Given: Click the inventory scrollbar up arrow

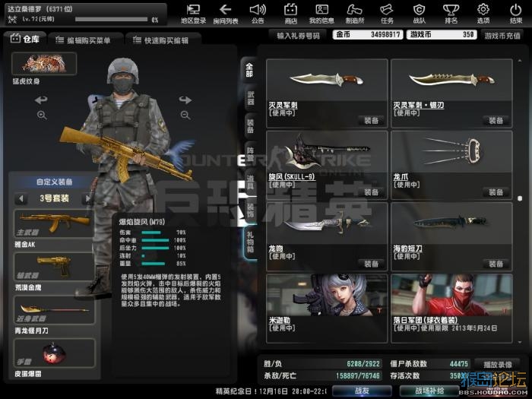Looking at the screenshot, I should click(x=520, y=60).
